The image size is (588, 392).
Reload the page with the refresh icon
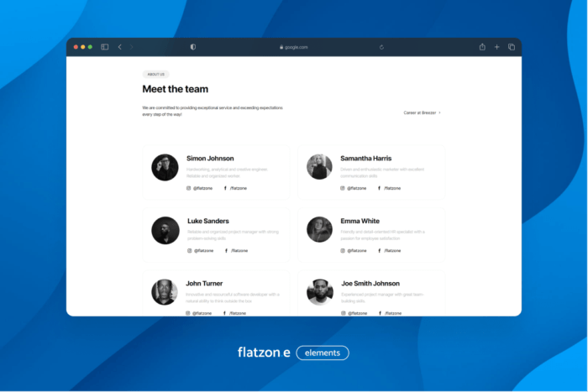point(381,47)
